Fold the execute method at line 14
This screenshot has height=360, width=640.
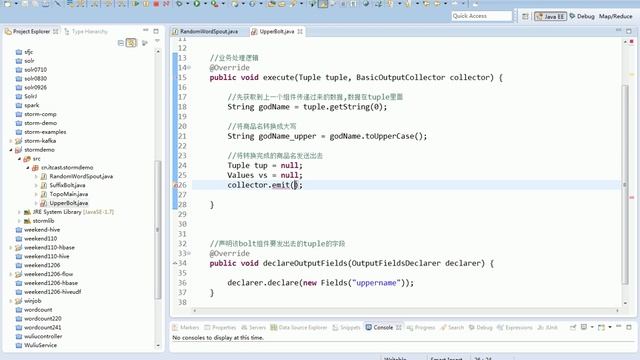(189, 67)
